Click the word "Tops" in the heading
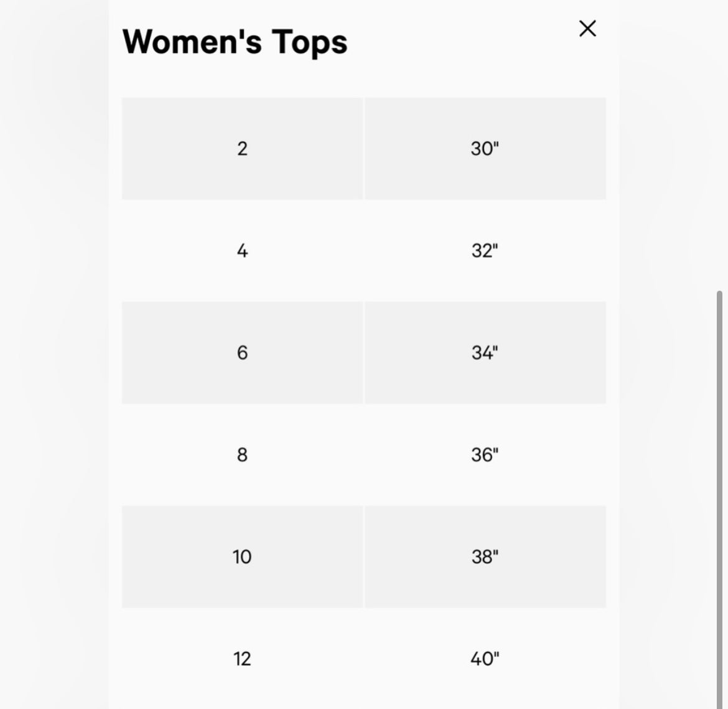The height and width of the screenshot is (709, 728). [309, 42]
